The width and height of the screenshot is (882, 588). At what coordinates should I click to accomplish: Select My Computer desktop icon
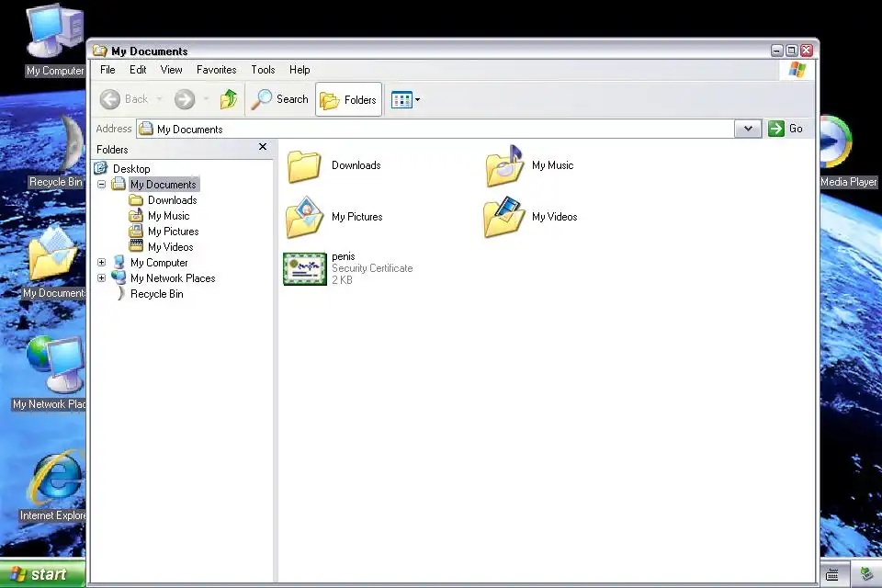point(54,40)
